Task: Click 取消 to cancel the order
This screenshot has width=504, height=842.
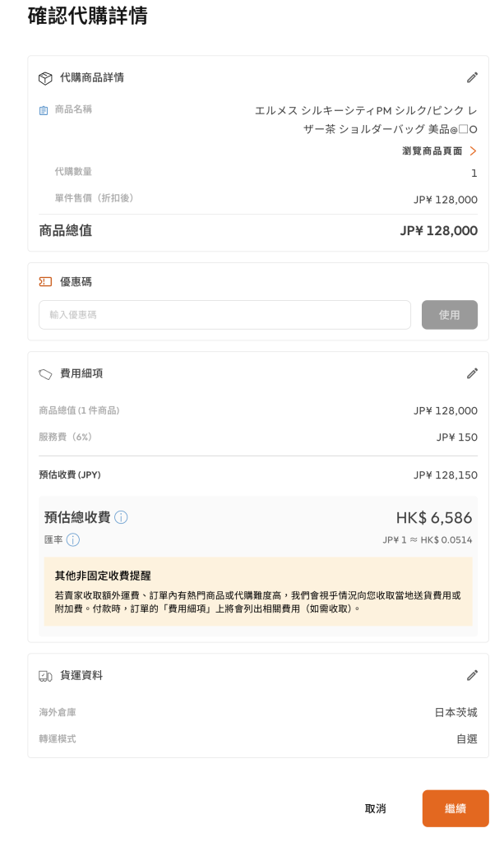Action: pyautogui.click(x=375, y=808)
